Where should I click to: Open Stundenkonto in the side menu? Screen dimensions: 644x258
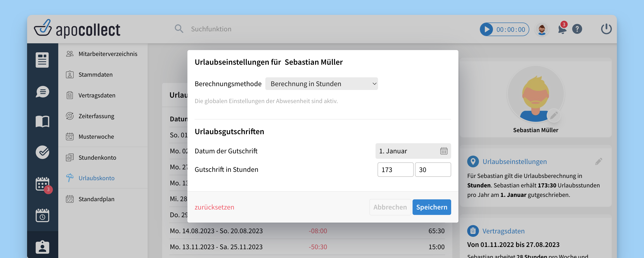pos(97,158)
